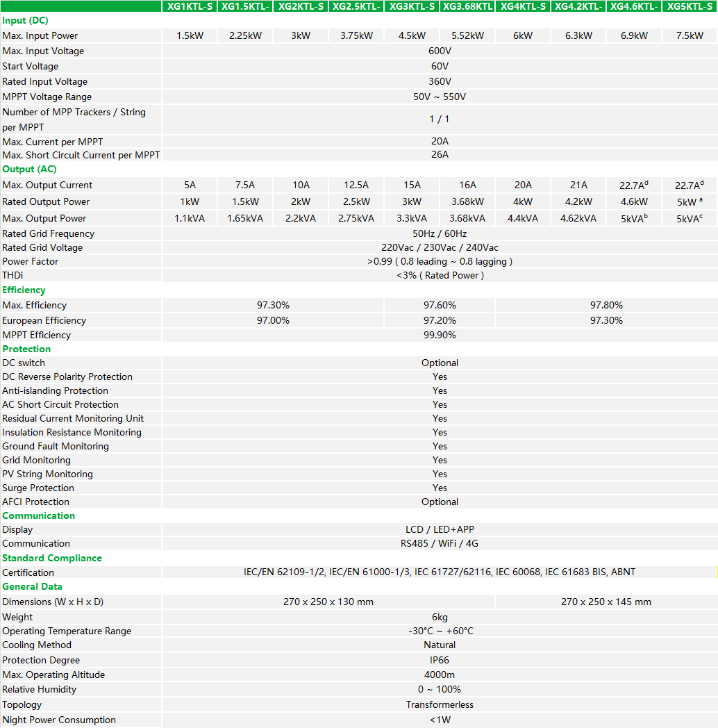This screenshot has width=718, height=728.
Task: Select the Standard Compliance heading
Action: pyautogui.click(x=52, y=558)
